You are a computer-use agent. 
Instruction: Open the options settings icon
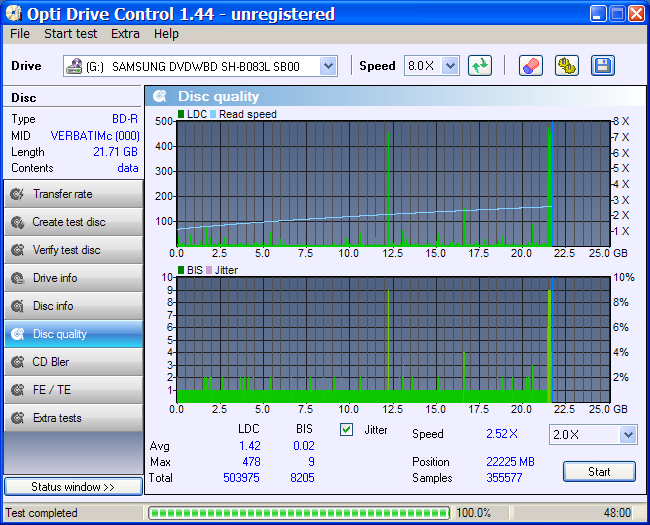[x=567, y=66]
